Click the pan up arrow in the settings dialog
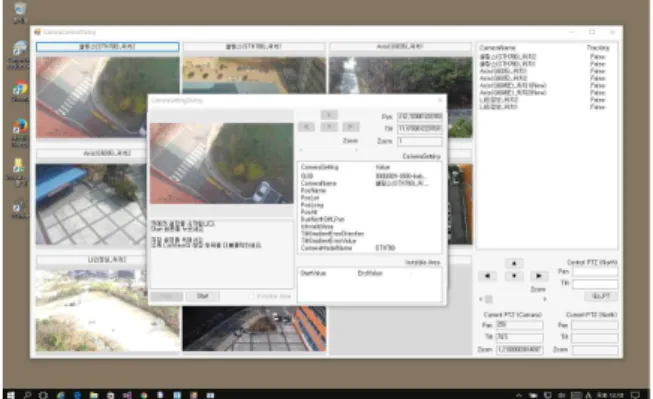Viewport: 653px width, 399px height. click(x=329, y=115)
